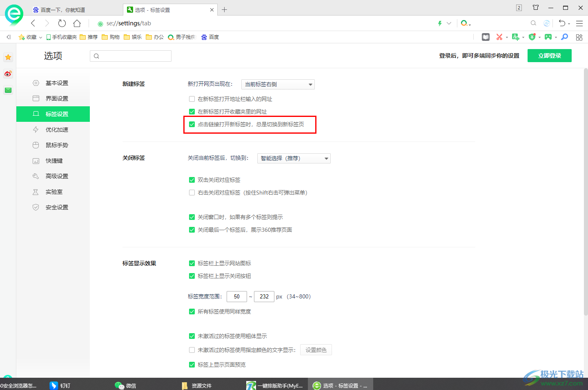Switch to 百度一下 tab
Viewport: 588px width, 390px height.
(x=76, y=10)
